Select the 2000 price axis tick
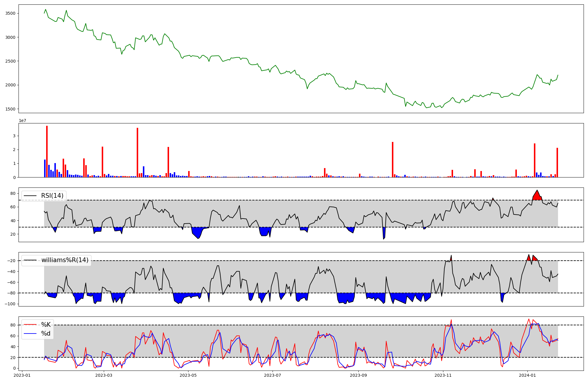This screenshot has height=382, width=588. (x=10, y=85)
